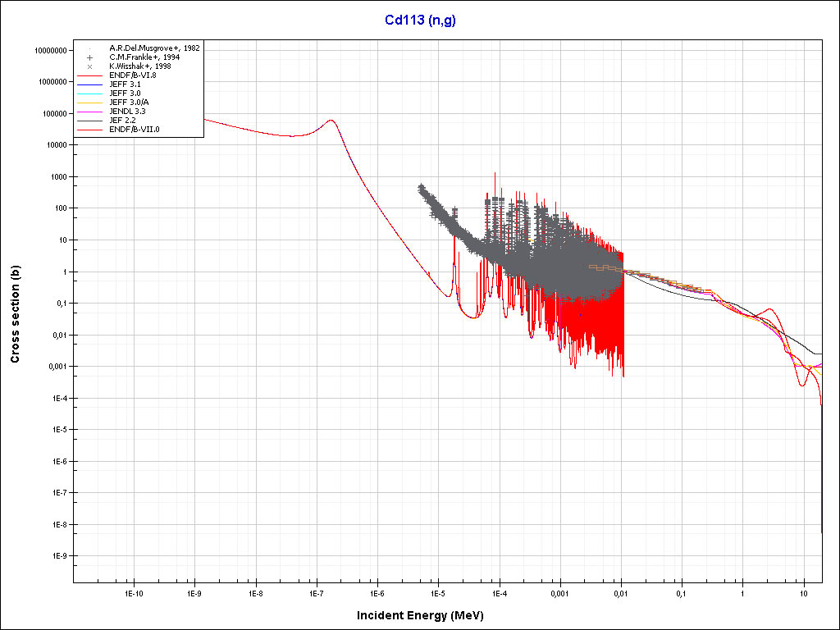Click the blue JEFF 3.1 line sample
This screenshot has height=630, width=840.
pos(89,84)
